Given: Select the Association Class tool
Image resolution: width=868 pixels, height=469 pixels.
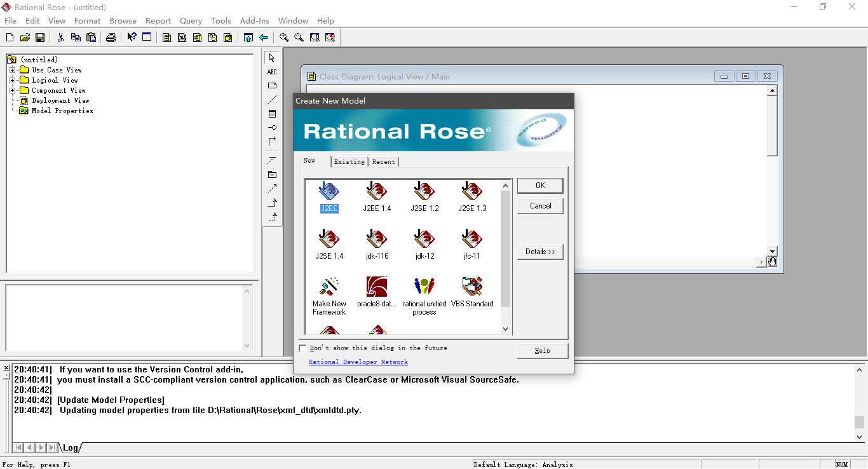Looking at the screenshot, I should click(272, 160).
